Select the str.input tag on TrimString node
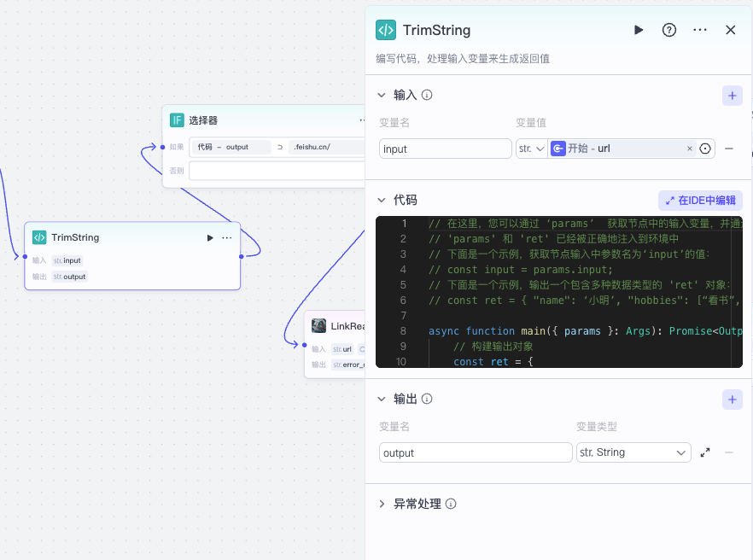The width and height of the screenshot is (753, 560). click(x=67, y=260)
